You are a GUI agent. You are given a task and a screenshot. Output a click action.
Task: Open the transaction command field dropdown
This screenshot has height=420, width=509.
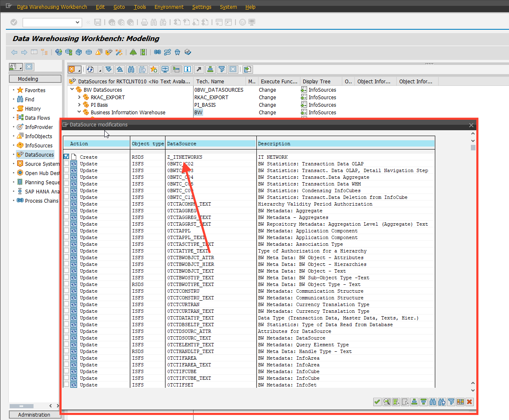coord(78,22)
